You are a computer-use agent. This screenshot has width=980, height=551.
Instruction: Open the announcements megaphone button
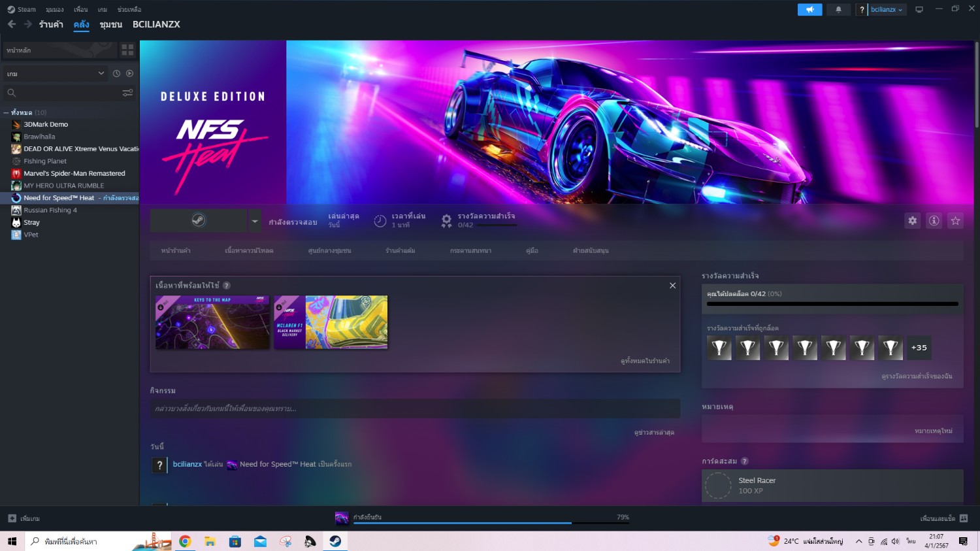tap(809, 9)
